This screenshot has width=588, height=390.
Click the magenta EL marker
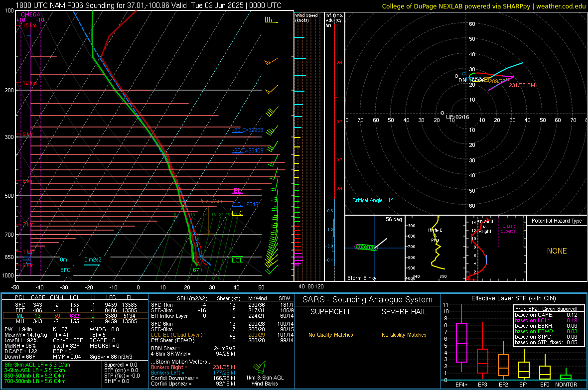point(237,191)
